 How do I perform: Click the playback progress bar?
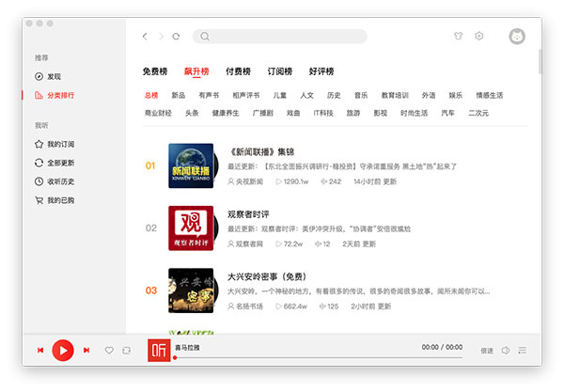pos(310,357)
